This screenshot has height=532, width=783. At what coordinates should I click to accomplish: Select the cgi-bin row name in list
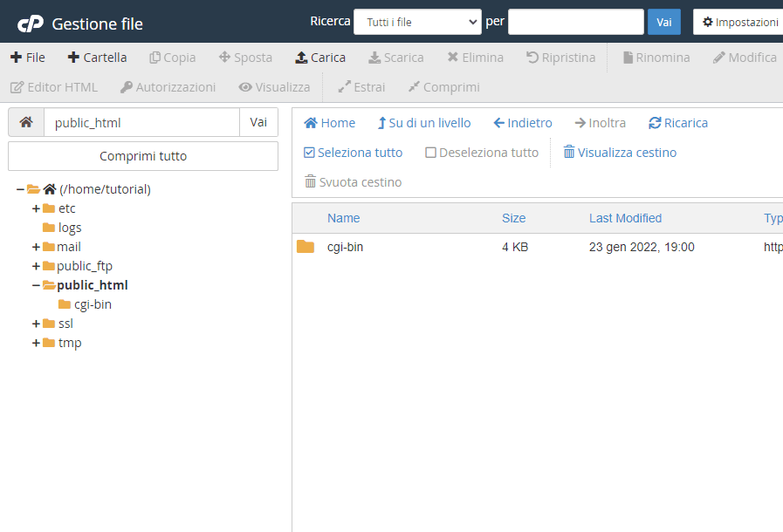345,247
